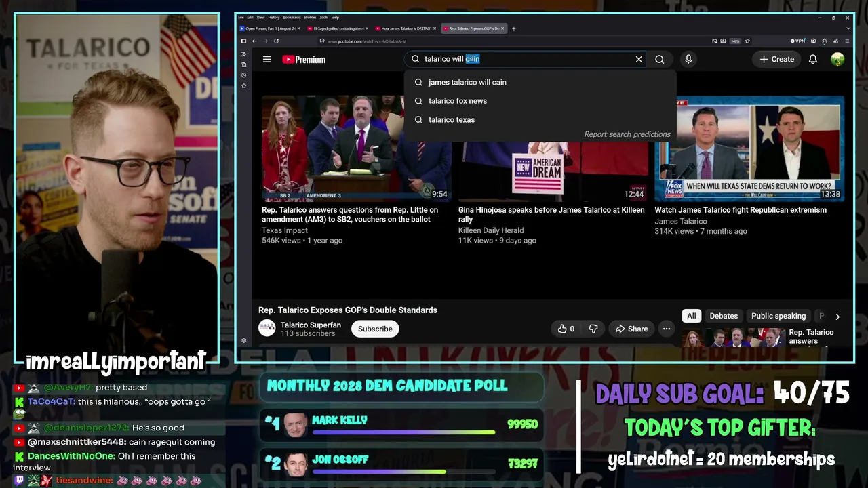This screenshot has height=488, width=868.
Task: Click the Share button
Action: click(x=631, y=329)
